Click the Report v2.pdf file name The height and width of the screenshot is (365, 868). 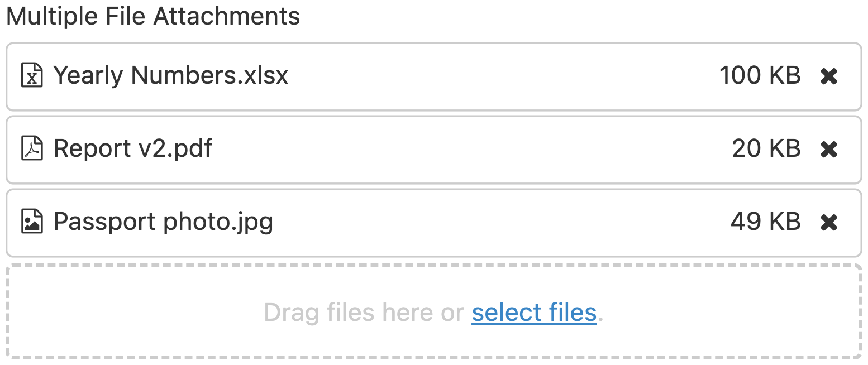pyautogui.click(x=133, y=149)
